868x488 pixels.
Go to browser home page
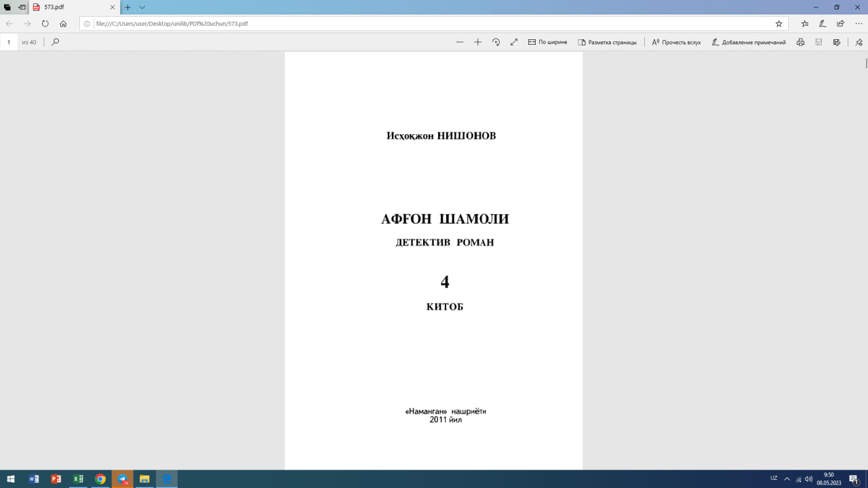click(x=63, y=24)
